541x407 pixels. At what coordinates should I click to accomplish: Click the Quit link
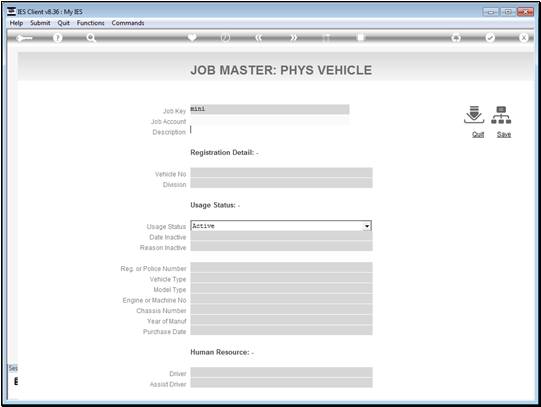478,135
